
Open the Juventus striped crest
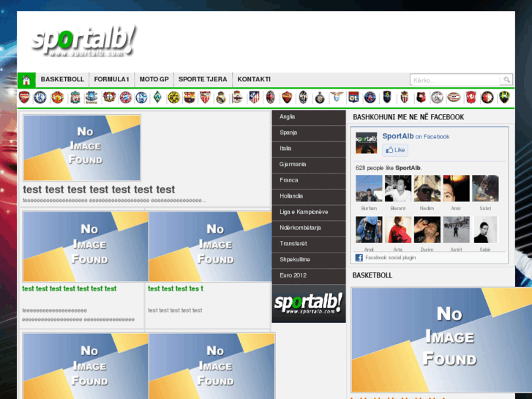pos(303,97)
